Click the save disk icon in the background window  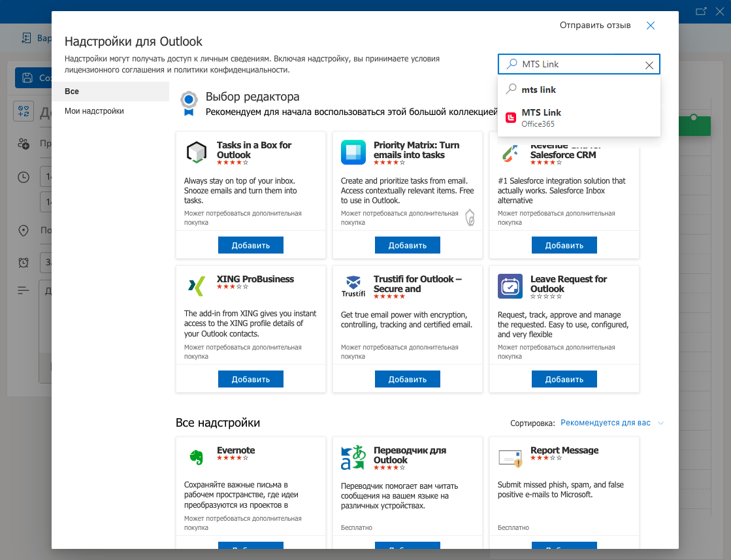click(27, 77)
